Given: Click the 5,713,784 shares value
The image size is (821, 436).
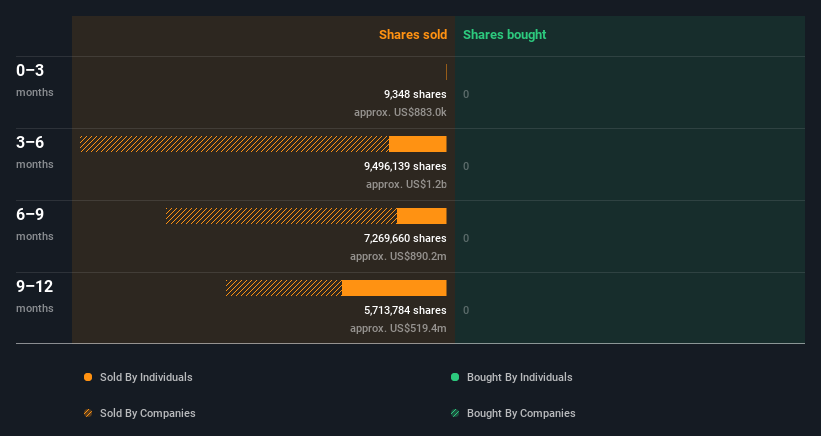Looking at the screenshot, I should 405,310.
